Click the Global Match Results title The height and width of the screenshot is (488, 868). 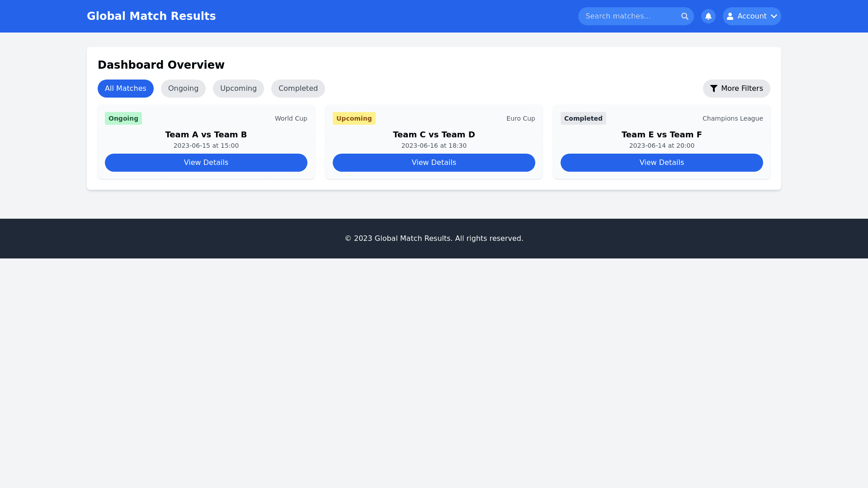(151, 16)
